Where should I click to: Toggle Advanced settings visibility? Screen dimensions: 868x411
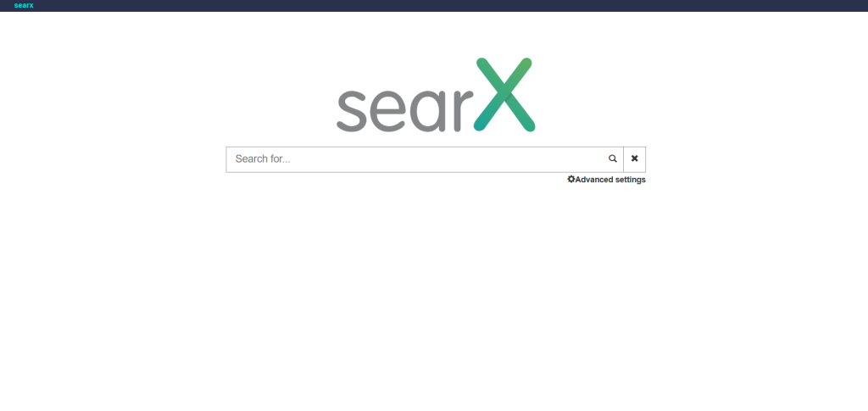tap(606, 179)
